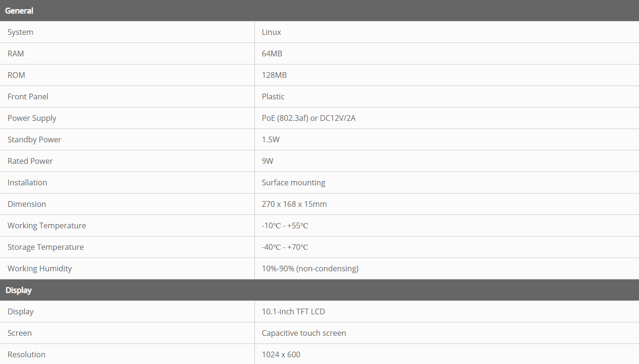
Task: Click the ROM row label
Action: pyautogui.click(x=16, y=75)
